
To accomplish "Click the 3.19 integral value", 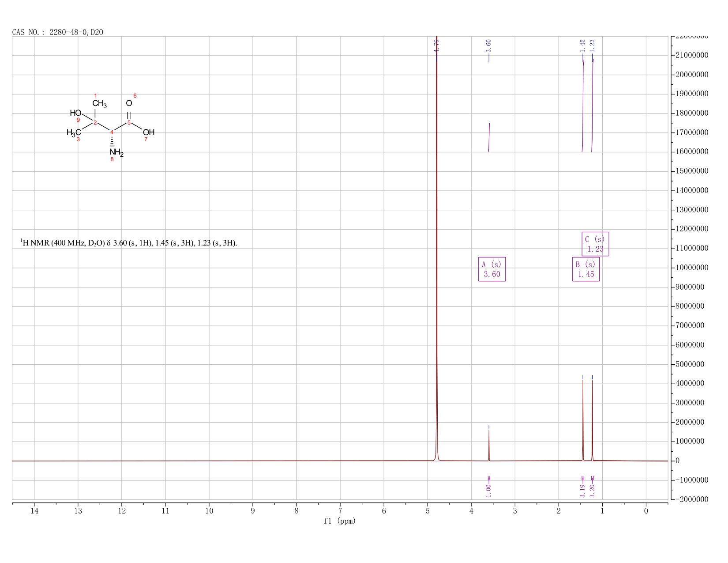I will tap(582, 490).
